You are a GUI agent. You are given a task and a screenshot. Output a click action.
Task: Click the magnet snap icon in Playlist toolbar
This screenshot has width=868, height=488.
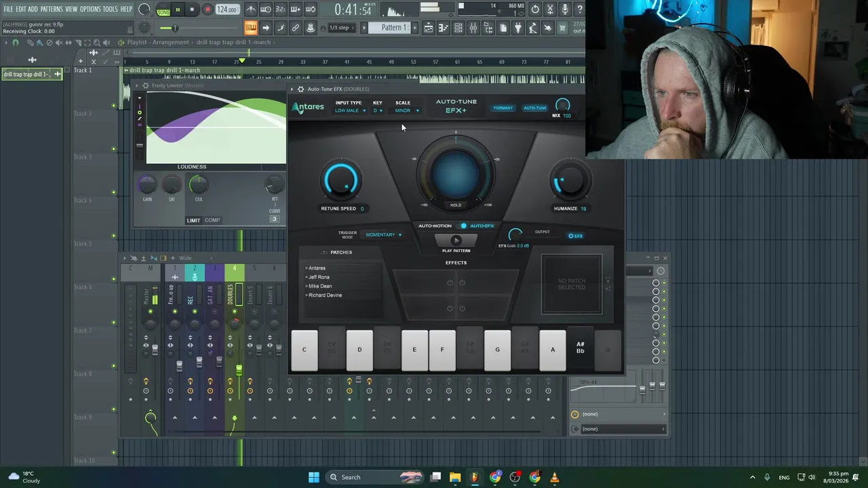click(x=16, y=43)
